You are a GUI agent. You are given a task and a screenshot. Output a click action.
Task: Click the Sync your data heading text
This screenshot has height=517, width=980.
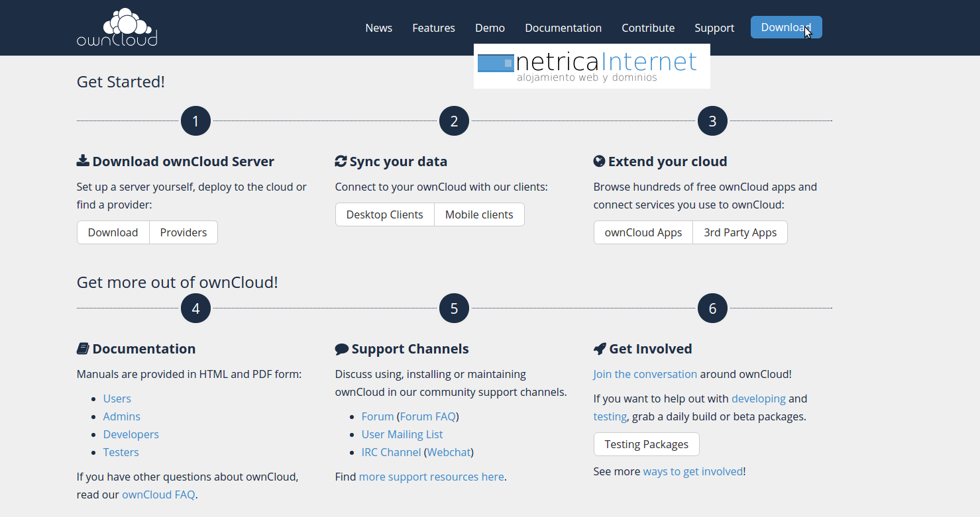[398, 162]
